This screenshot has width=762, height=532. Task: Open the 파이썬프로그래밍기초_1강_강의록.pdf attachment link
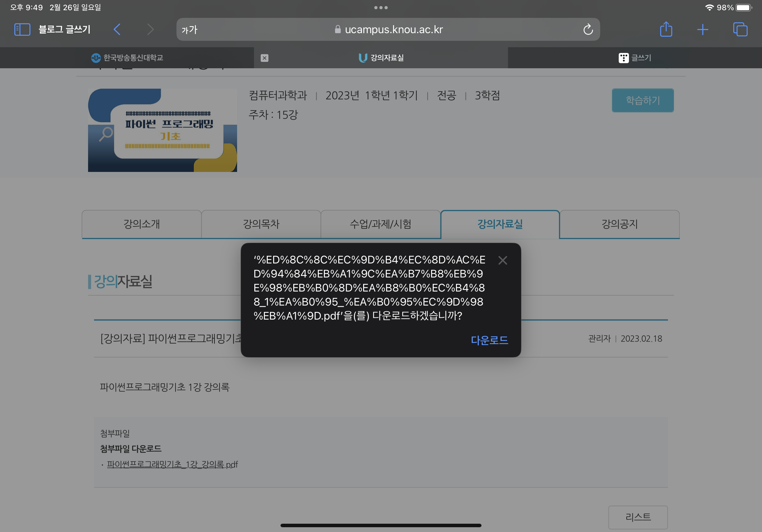[172, 464]
